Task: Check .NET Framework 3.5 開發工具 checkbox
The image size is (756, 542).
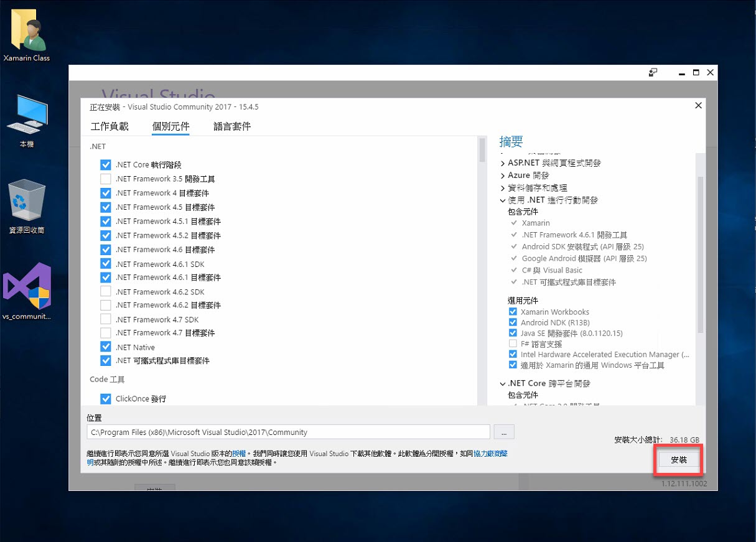Action: click(x=105, y=179)
